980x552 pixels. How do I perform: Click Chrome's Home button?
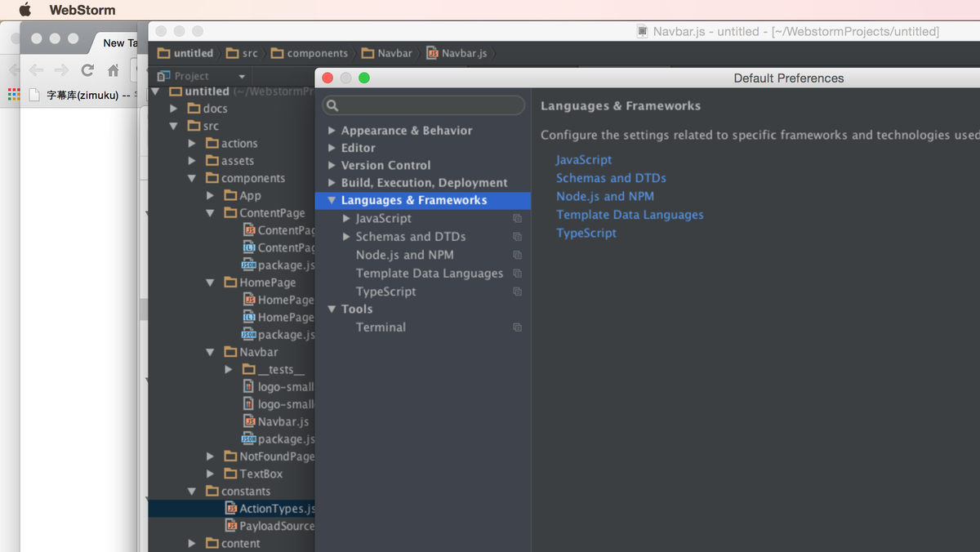pyautogui.click(x=114, y=70)
